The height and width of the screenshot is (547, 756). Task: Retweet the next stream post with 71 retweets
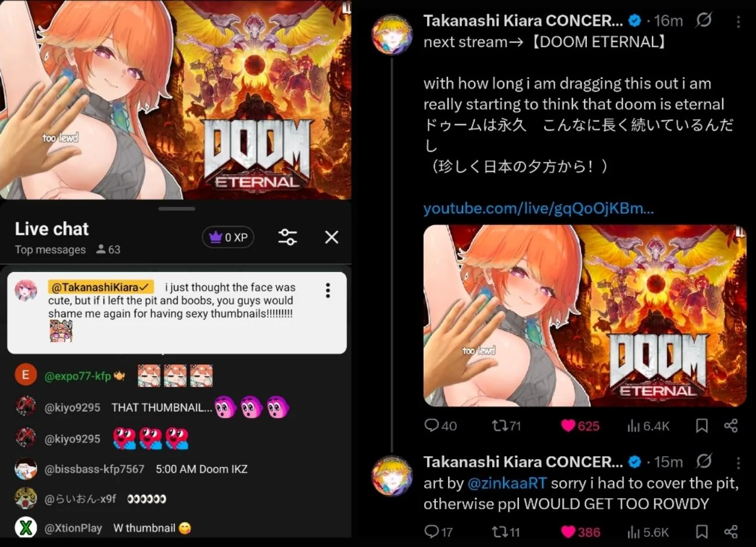click(506, 426)
